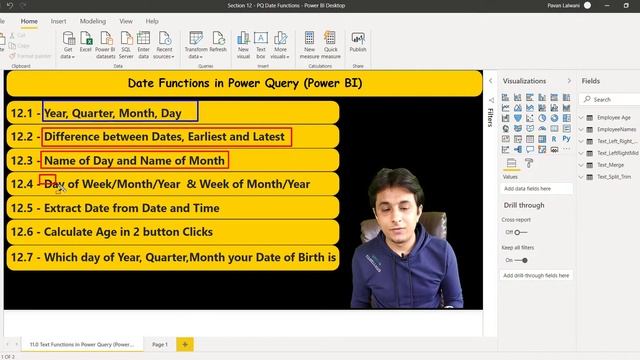Select the Waterfall chart visual
The image size is (640, 360).
tap(505, 118)
